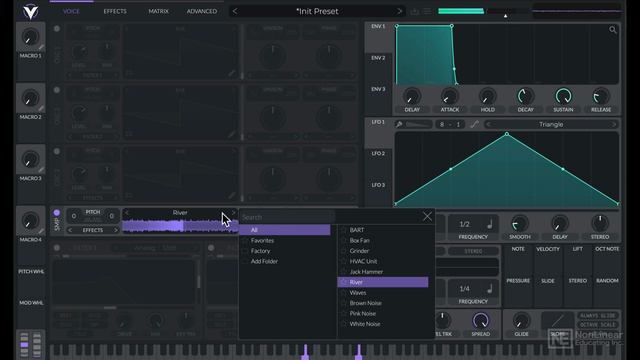The width and height of the screenshot is (640, 360).
Task: Click the MACRO 4 knob
Action: click(x=30, y=221)
